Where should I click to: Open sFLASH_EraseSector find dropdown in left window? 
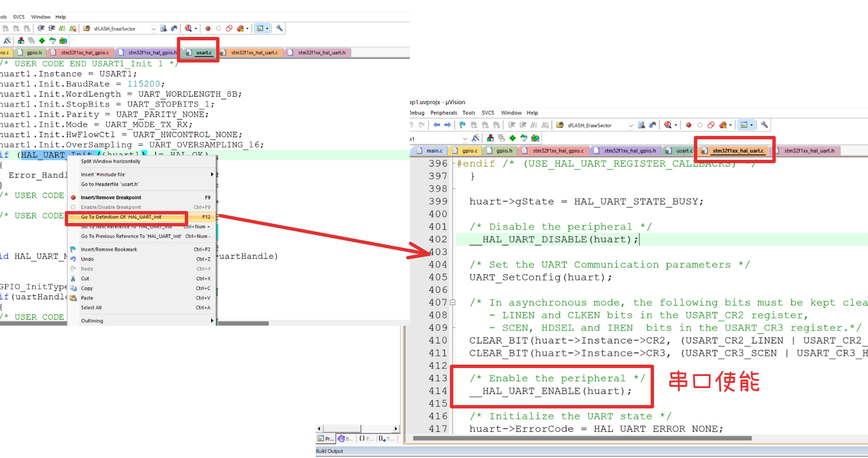point(154,29)
